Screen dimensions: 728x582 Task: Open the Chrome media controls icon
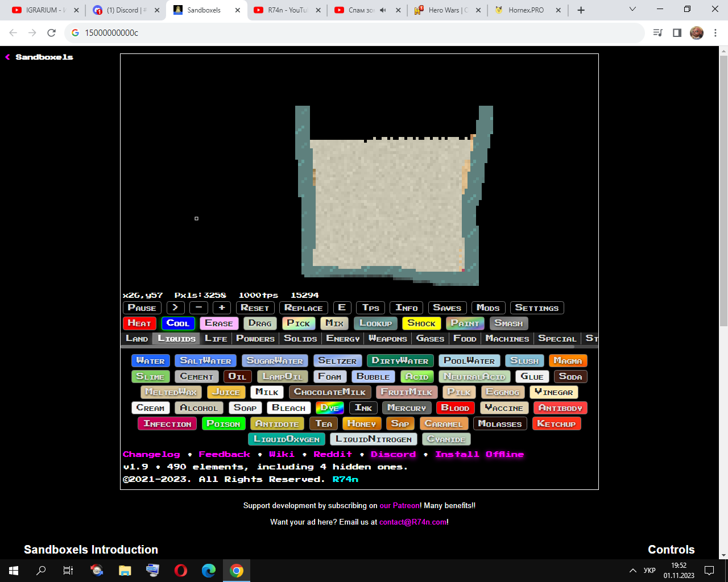658,33
